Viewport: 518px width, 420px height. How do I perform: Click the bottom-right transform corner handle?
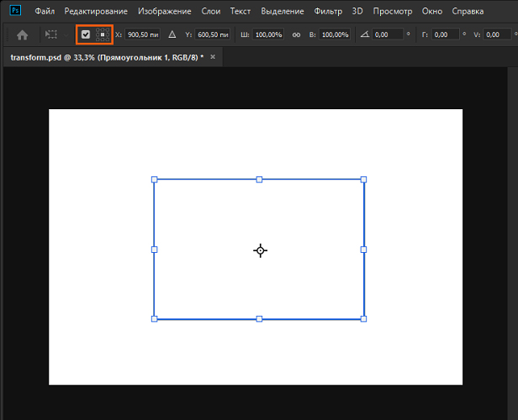[363, 319]
